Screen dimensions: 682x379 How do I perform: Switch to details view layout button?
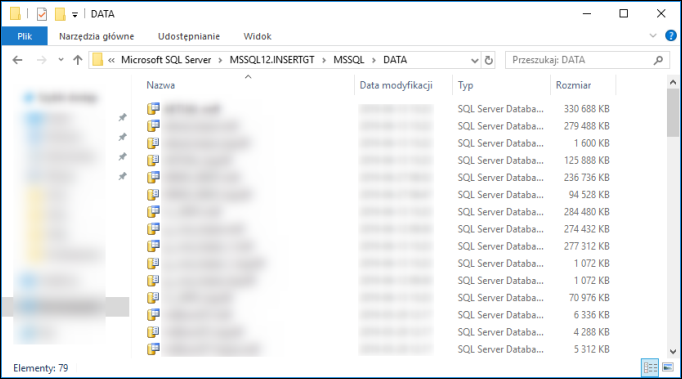(650, 368)
